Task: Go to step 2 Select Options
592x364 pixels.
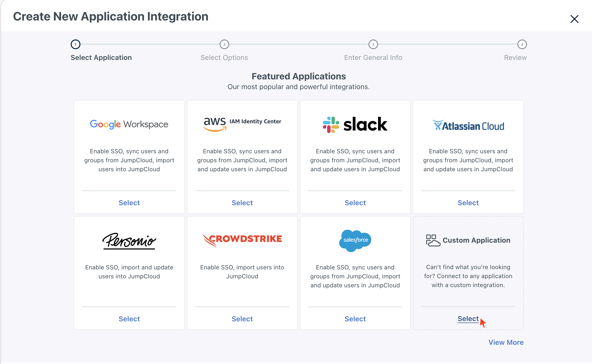Action: [x=224, y=44]
